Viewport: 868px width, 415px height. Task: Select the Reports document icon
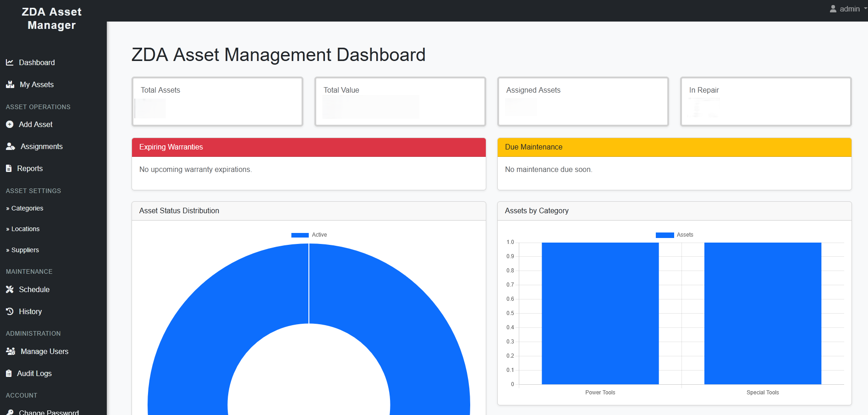coord(10,168)
